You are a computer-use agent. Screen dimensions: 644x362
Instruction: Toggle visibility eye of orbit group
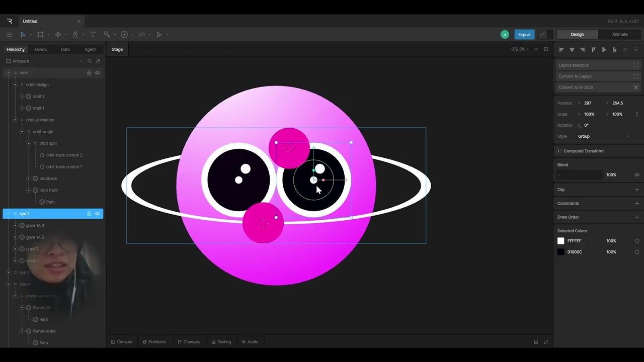coord(98,73)
